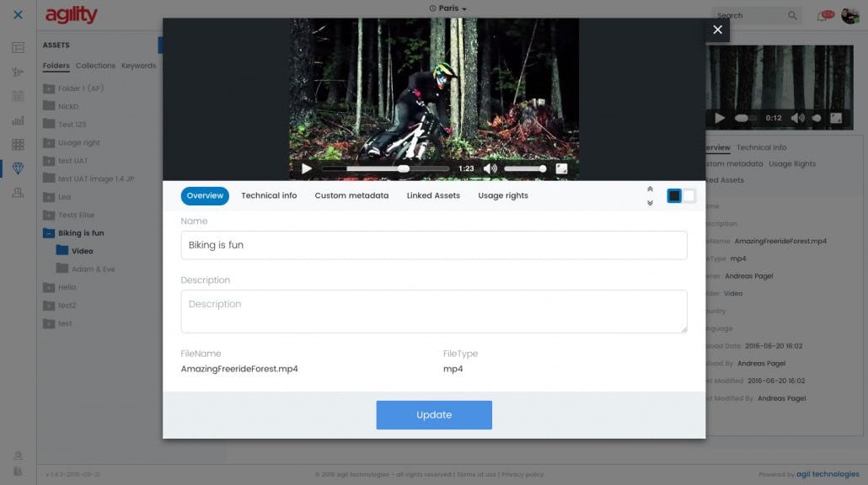Open the Paris location dropdown at top
Image resolution: width=868 pixels, height=485 pixels.
pos(447,7)
